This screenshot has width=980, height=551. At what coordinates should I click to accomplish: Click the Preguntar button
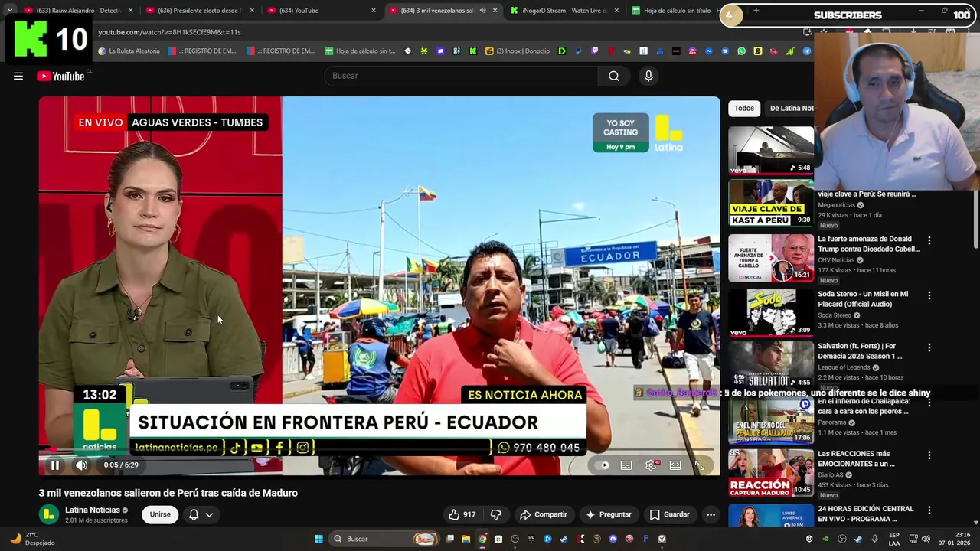click(608, 514)
